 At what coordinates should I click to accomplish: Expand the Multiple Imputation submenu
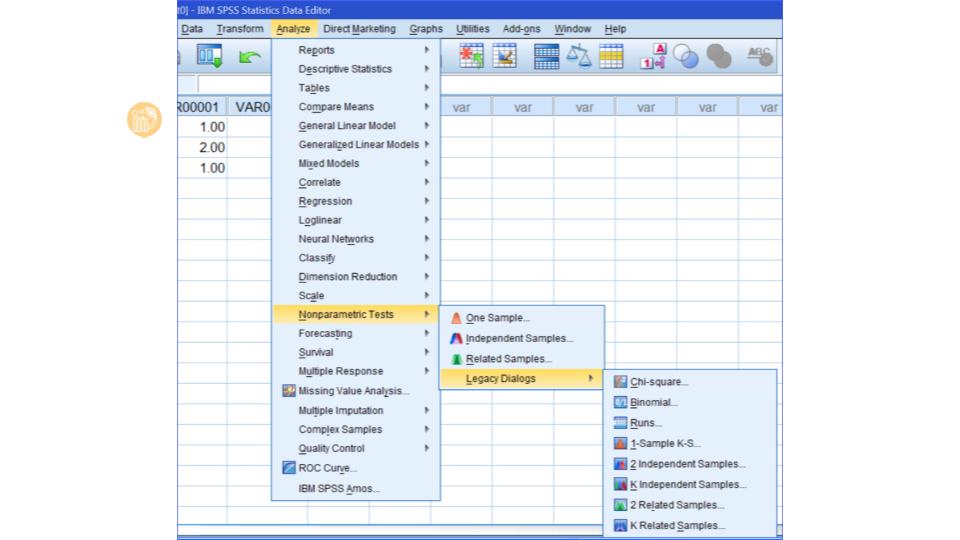(x=356, y=411)
